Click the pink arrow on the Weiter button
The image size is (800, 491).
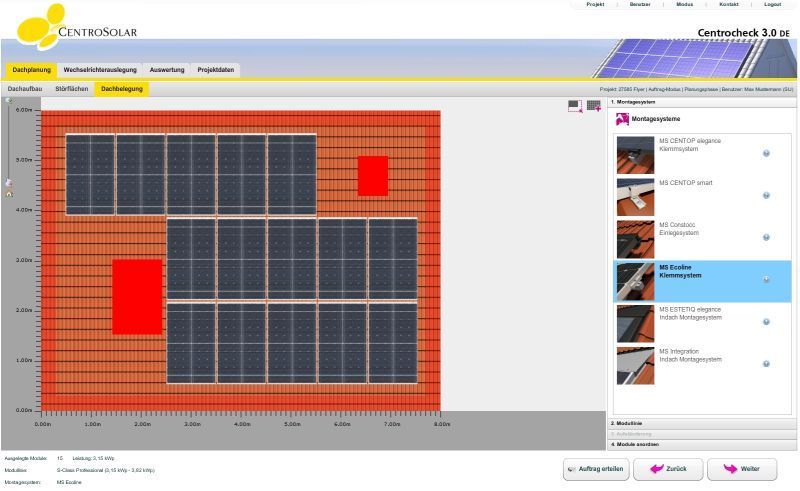[x=731, y=469]
